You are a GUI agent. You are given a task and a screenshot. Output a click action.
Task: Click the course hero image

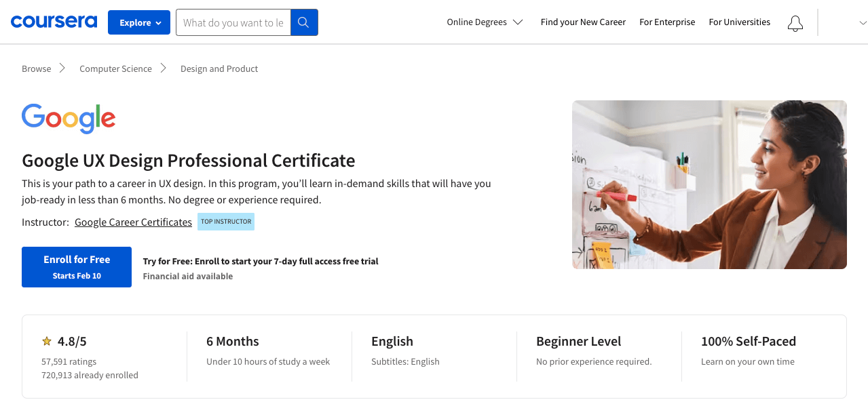709,184
